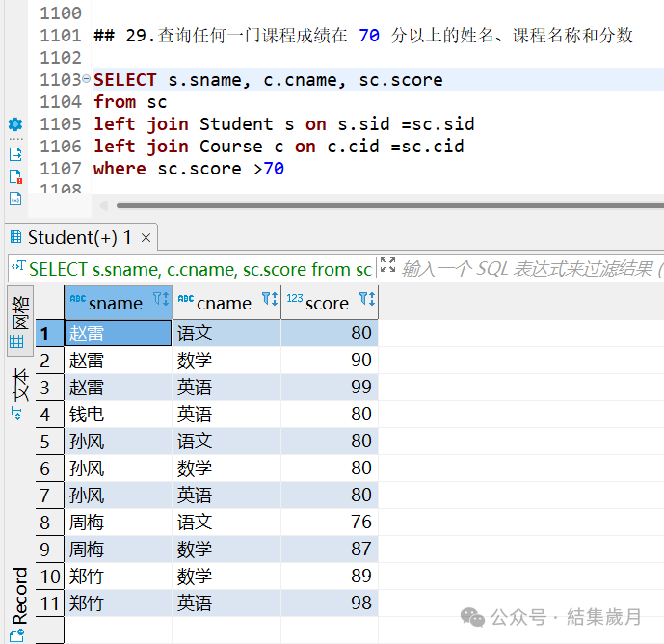Switch to the 网格 grid view tab
Screen dimensions: 664x644
point(20,321)
